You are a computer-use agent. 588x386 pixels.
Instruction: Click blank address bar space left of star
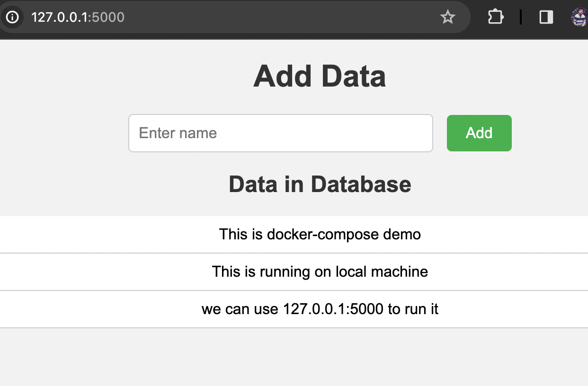(x=284, y=18)
